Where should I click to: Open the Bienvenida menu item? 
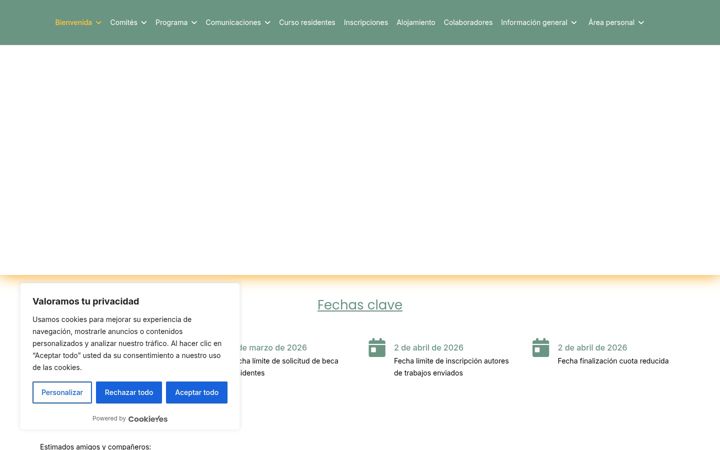coord(73,22)
